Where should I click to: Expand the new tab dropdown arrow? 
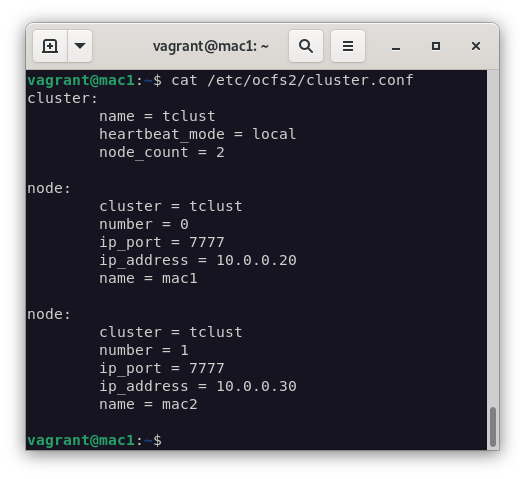(80, 46)
